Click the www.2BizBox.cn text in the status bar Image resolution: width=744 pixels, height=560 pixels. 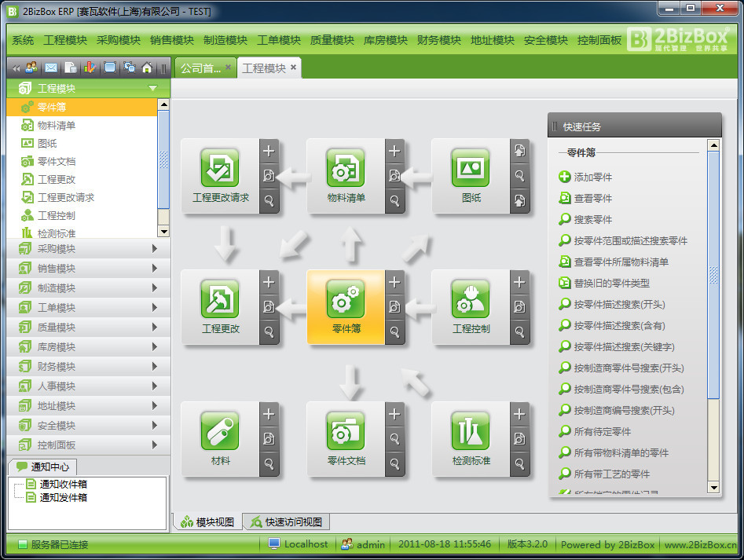click(700, 545)
